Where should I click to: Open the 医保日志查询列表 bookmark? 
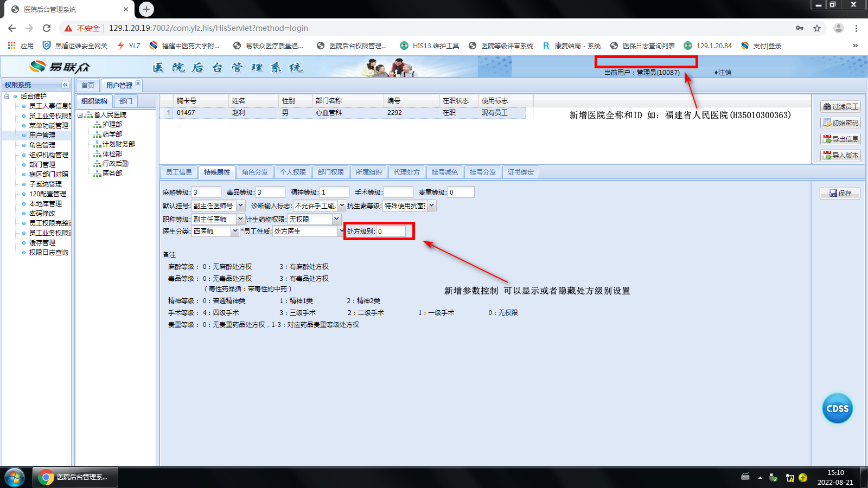pos(642,46)
